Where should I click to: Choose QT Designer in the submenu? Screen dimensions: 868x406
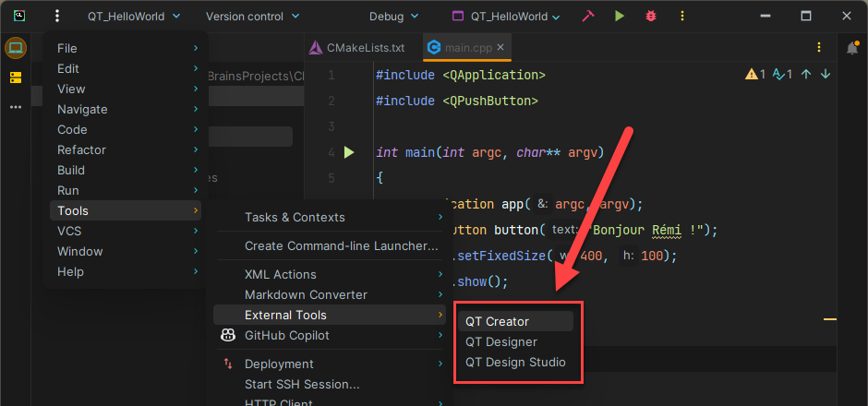point(500,341)
